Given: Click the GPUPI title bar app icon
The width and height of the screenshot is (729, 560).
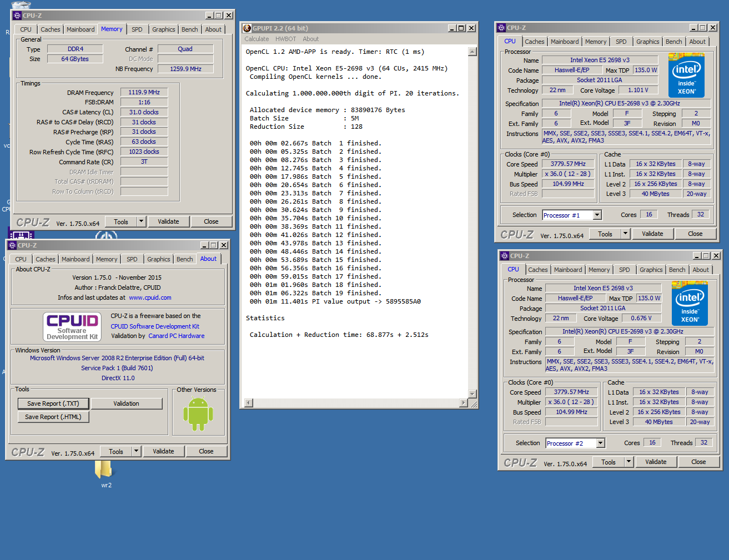Looking at the screenshot, I should point(247,28).
